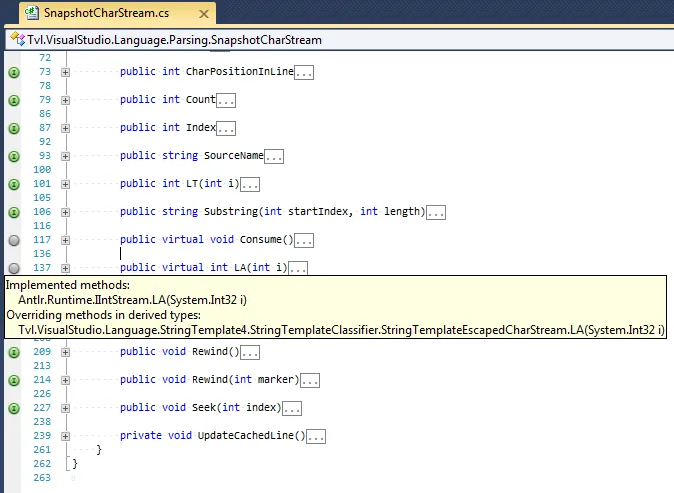Viewport: 674px width, 493px height.
Task: Expand collapsed Rewind() method at line 209
Action: (65, 352)
